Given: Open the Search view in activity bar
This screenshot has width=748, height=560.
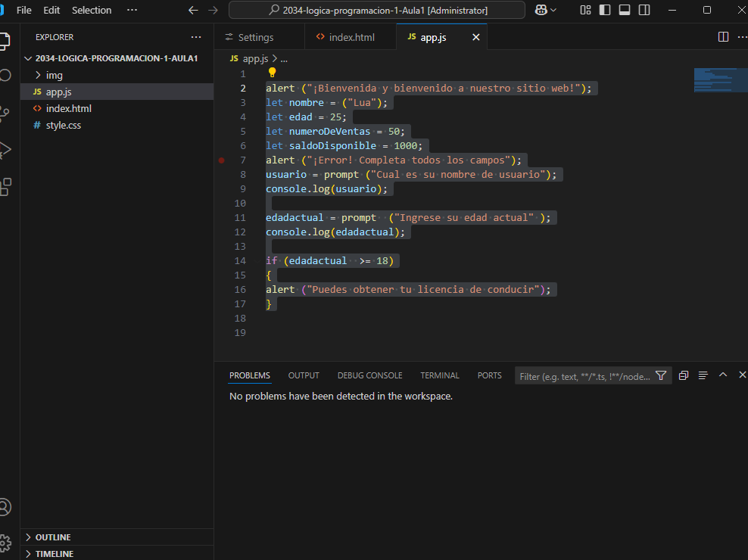Looking at the screenshot, I should pos(5,76).
